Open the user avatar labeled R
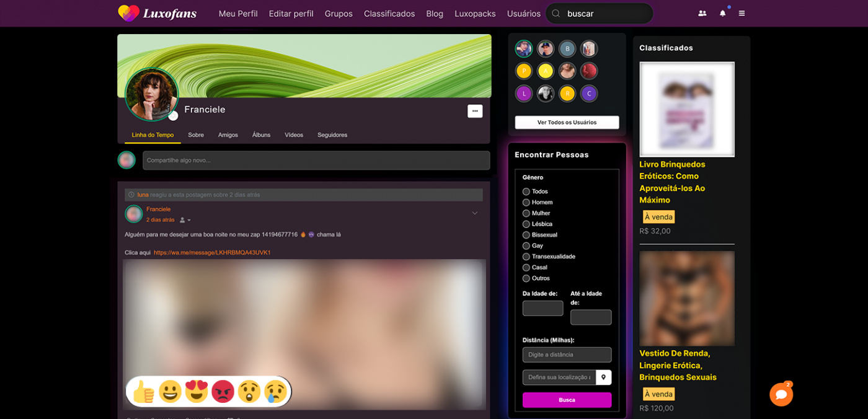This screenshot has width=868, height=419. point(567,94)
